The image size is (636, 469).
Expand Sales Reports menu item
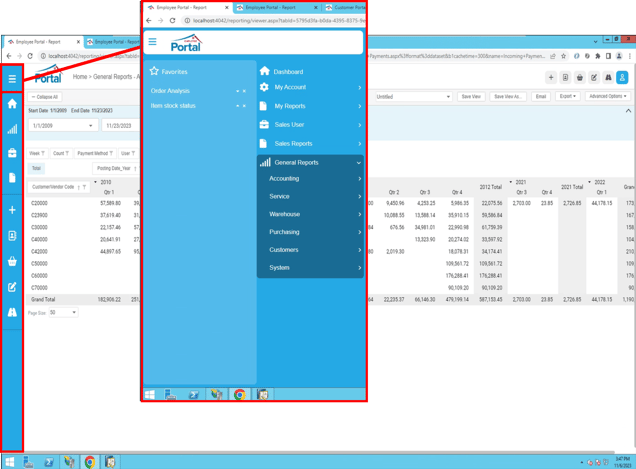tap(310, 143)
